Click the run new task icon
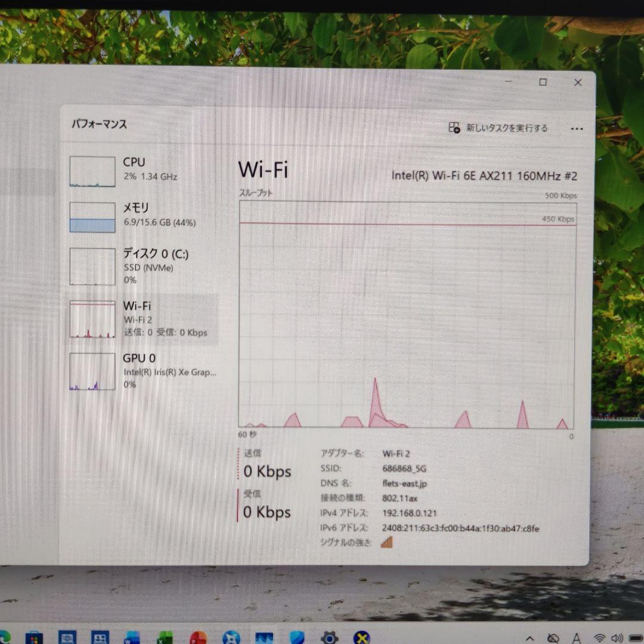644x644 pixels. [x=453, y=128]
